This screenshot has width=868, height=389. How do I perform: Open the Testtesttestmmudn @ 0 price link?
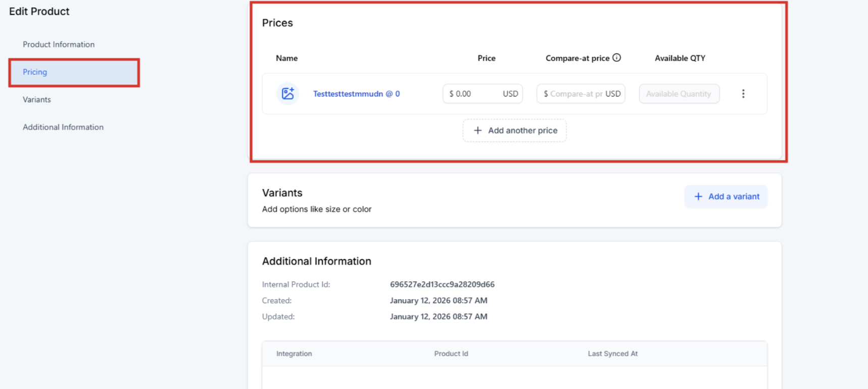tap(356, 93)
